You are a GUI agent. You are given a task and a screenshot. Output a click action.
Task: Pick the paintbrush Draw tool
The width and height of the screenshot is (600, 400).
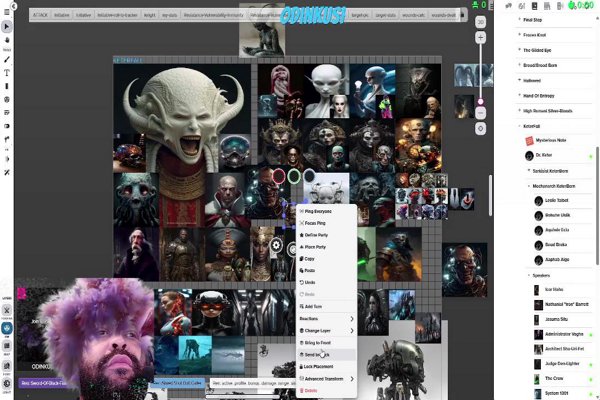(x=7, y=59)
